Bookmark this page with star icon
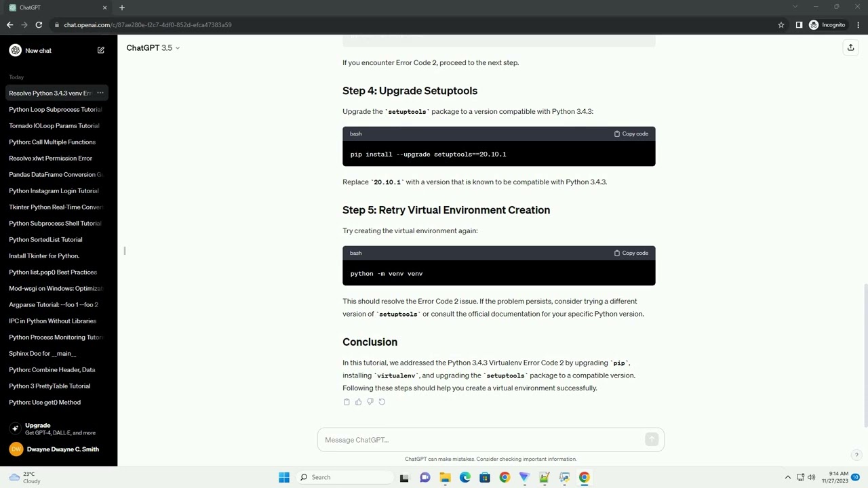The width and height of the screenshot is (868, 488). [x=781, y=25]
